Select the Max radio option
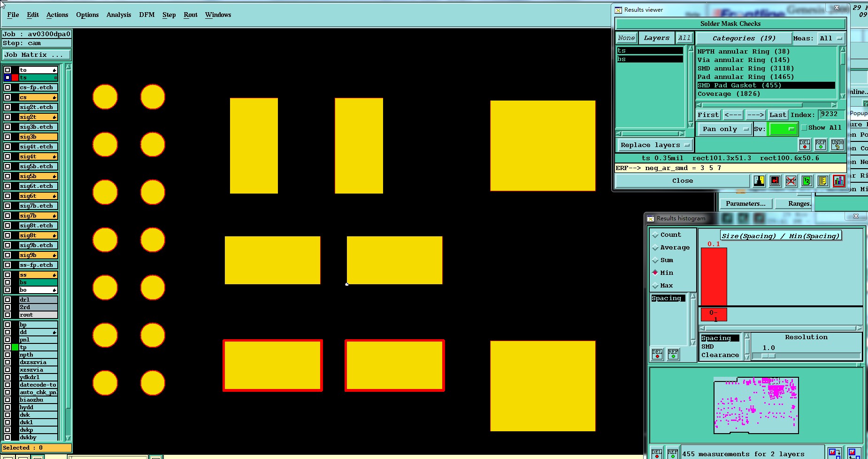Viewport: 868px width, 459px height. coord(655,286)
